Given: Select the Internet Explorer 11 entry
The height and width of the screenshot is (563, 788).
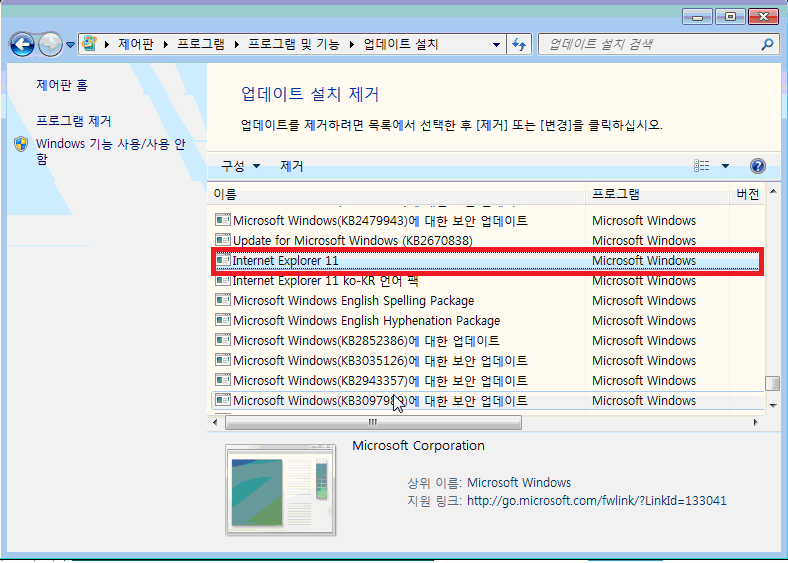Looking at the screenshot, I should pos(486,261).
